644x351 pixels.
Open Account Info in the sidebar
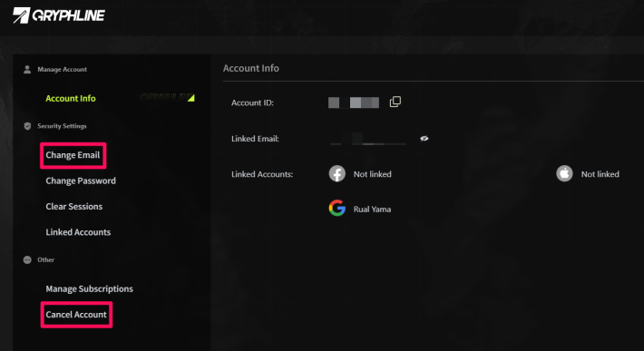(71, 99)
